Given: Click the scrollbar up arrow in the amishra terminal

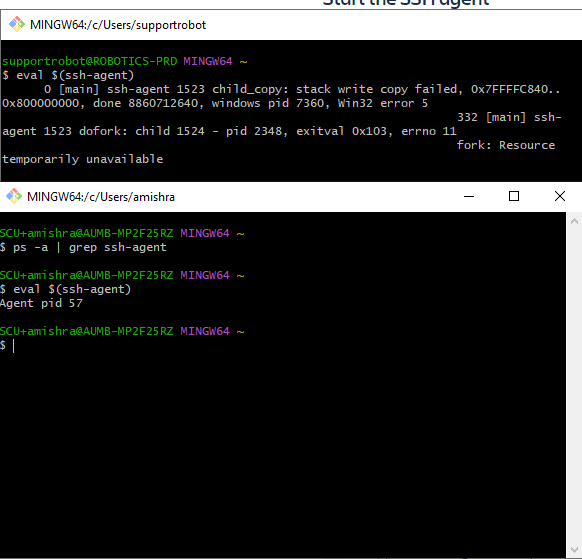Looking at the screenshot, I should (x=574, y=221).
